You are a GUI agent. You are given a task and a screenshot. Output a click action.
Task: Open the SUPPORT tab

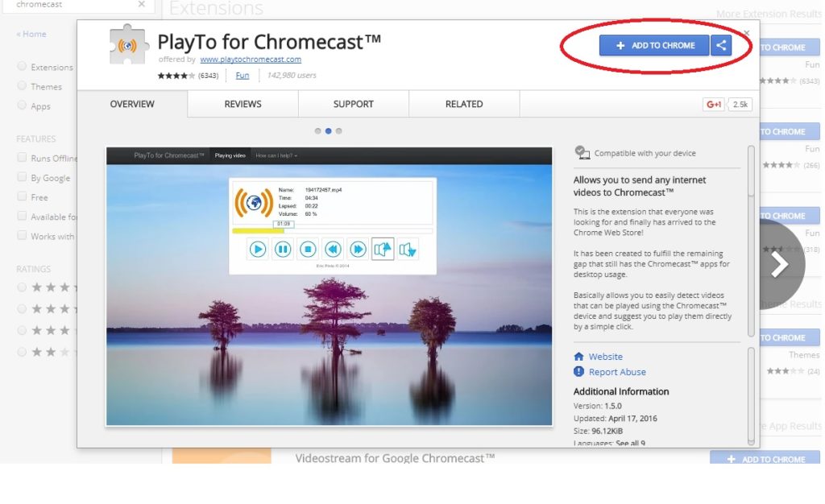353,104
